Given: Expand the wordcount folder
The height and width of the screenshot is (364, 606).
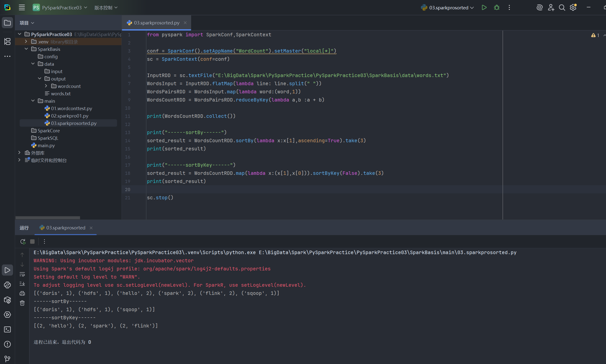Looking at the screenshot, I should [x=46, y=86].
